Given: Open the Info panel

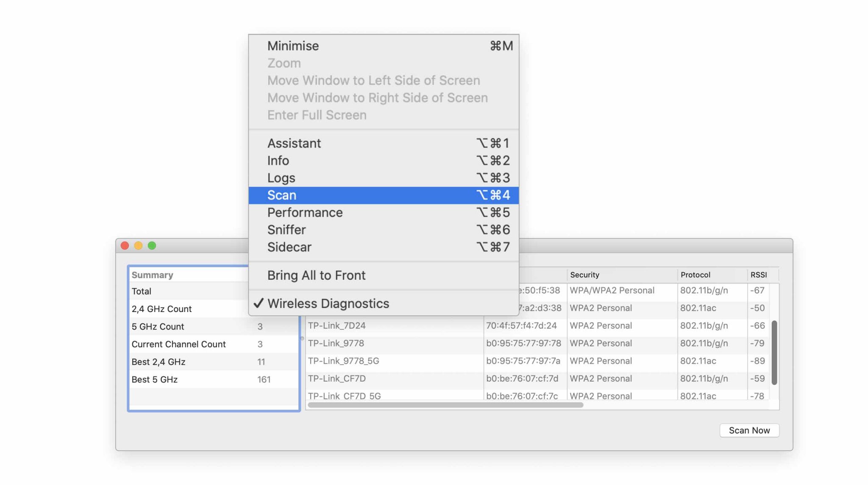Looking at the screenshot, I should pos(278,161).
